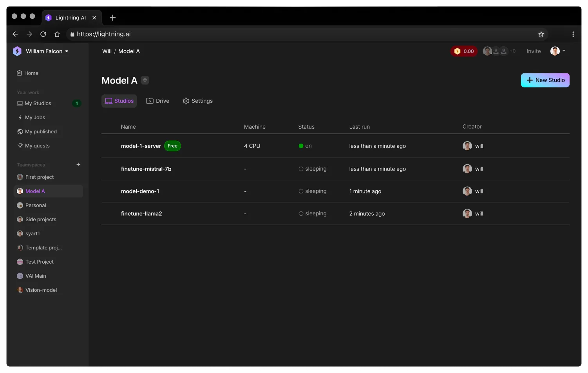Viewport: 588px width, 373px height.
Task: Click the Name column header
Action: point(128,127)
